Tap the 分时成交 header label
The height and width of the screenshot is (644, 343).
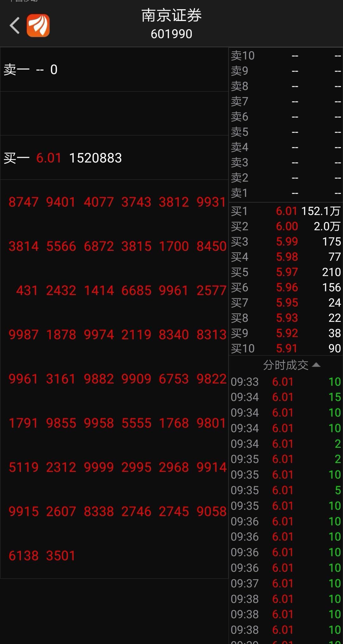pos(286,365)
